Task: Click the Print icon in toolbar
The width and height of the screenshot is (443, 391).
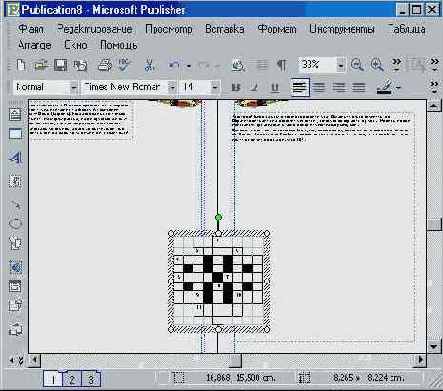Action: [105, 65]
